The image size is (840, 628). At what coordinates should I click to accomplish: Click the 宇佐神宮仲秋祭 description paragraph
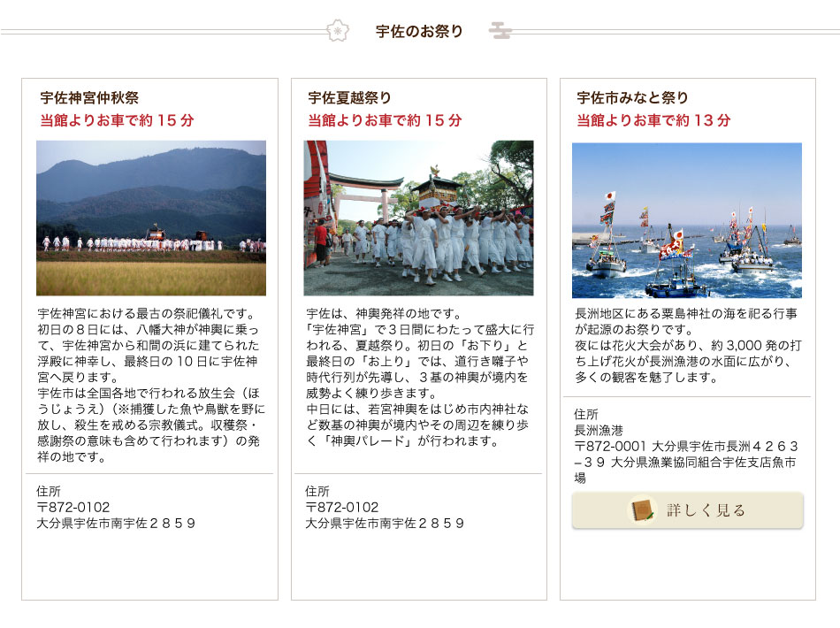point(151,386)
